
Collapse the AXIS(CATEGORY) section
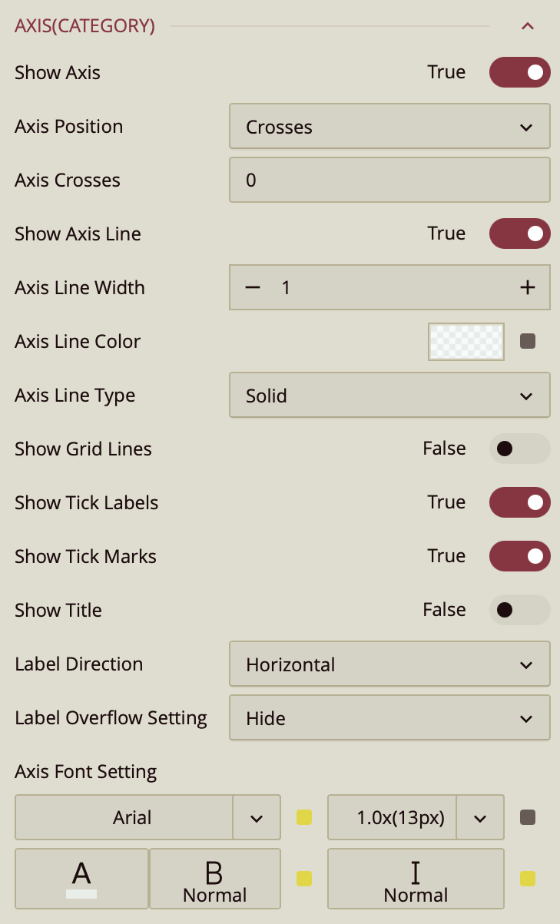click(527, 26)
